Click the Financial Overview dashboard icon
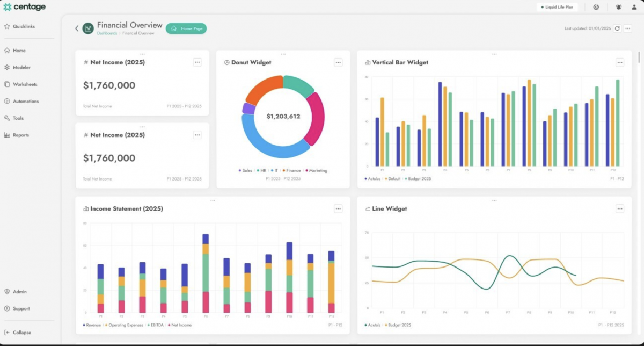This screenshot has height=346, width=644. 88,28
